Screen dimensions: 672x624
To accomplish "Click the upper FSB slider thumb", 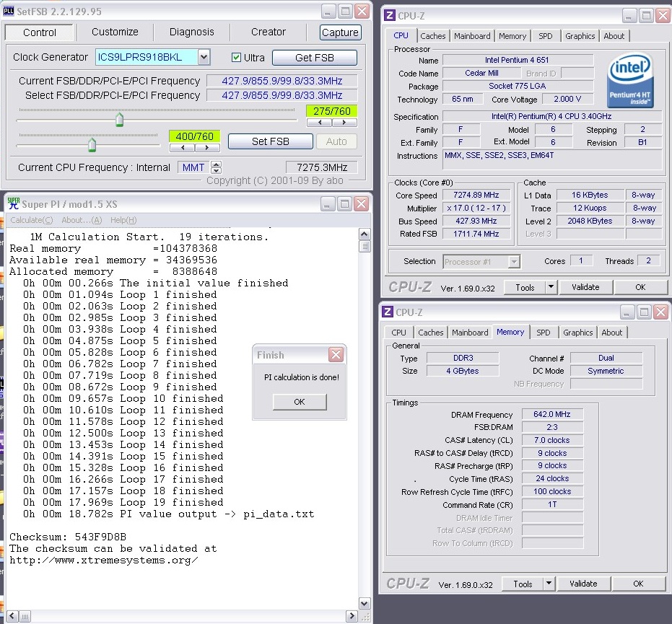I will click(120, 119).
